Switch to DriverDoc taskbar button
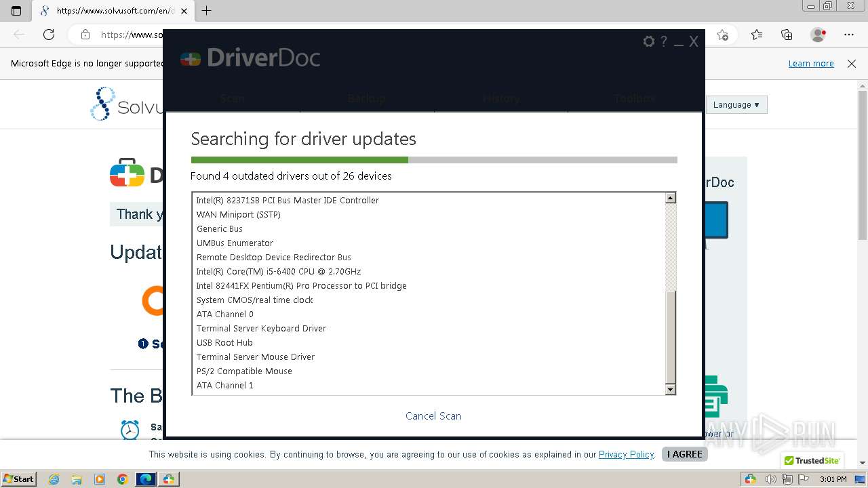 (168, 479)
